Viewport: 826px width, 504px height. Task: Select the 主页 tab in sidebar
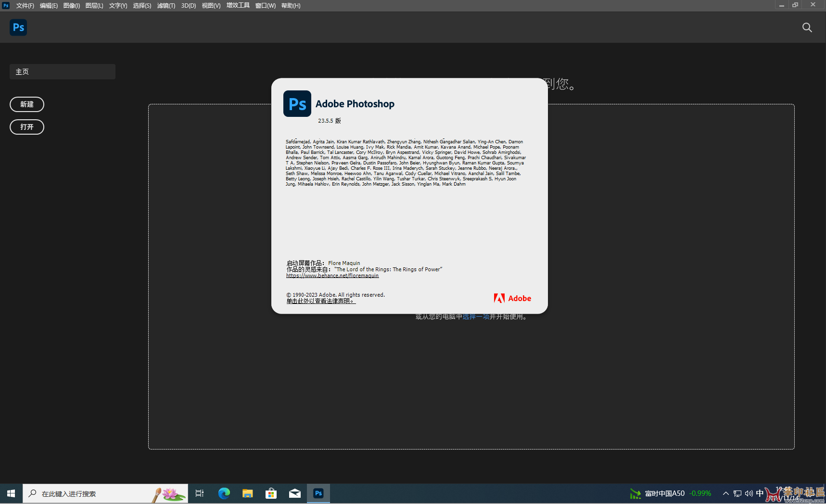(x=63, y=72)
